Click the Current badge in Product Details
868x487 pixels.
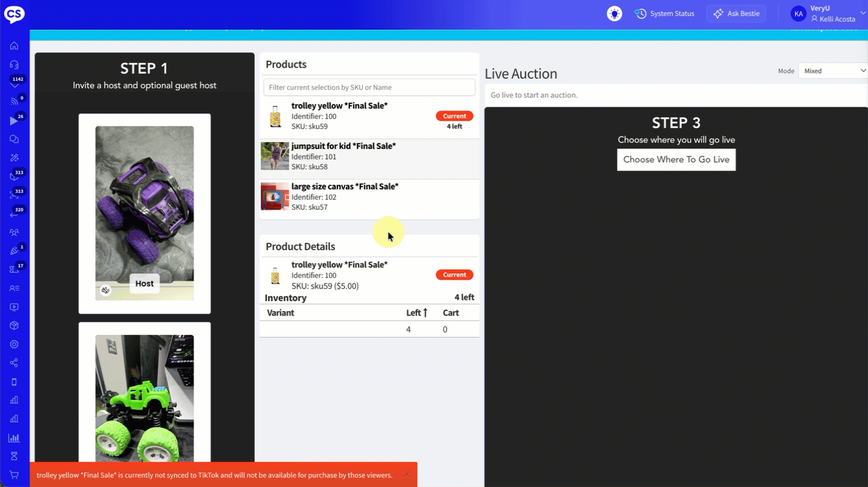tap(455, 275)
